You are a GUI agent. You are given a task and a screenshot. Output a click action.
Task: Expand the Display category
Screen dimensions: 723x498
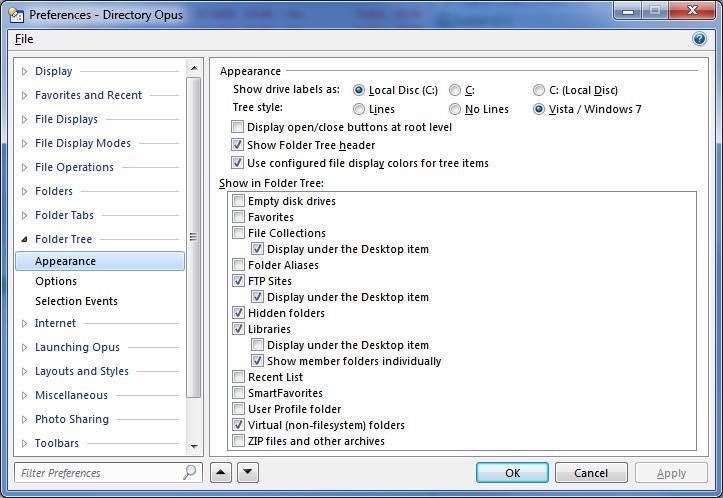(x=25, y=71)
